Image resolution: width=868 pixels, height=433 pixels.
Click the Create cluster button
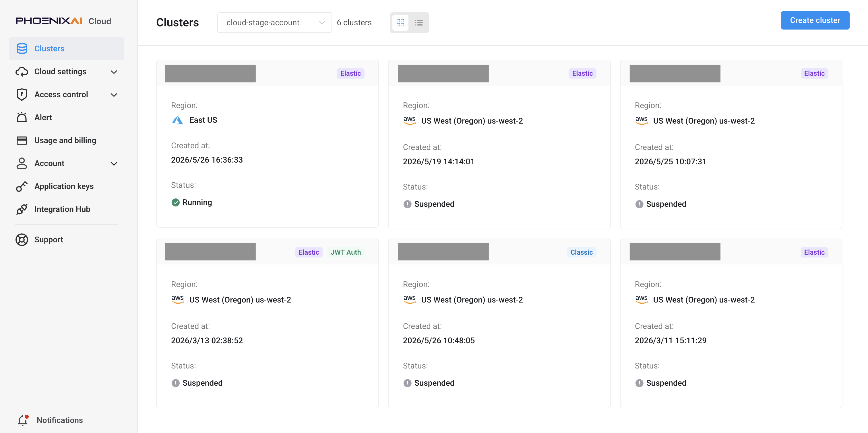(x=815, y=20)
